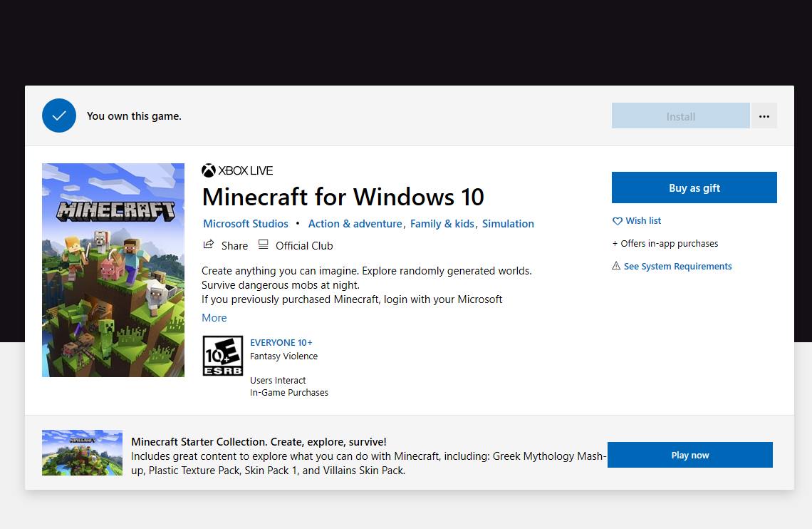Click the 'You own this game.' text
812x529 pixels.
click(x=134, y=116)
